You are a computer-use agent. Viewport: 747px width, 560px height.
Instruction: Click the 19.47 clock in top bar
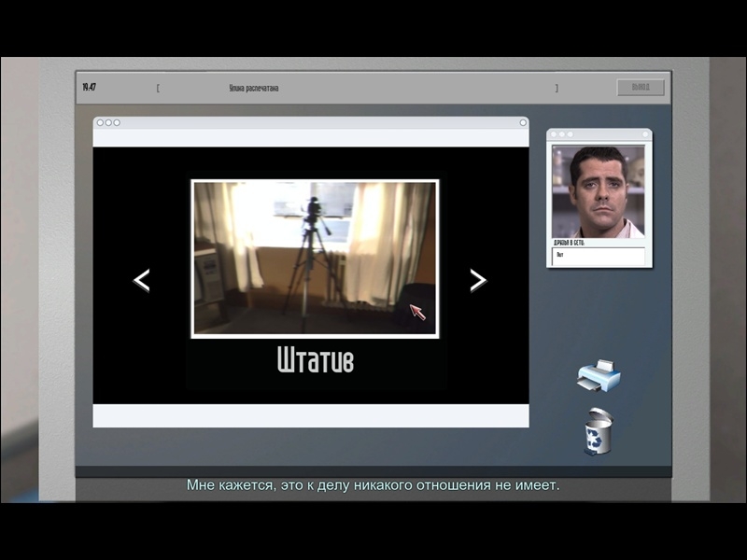tap(89, 88)
